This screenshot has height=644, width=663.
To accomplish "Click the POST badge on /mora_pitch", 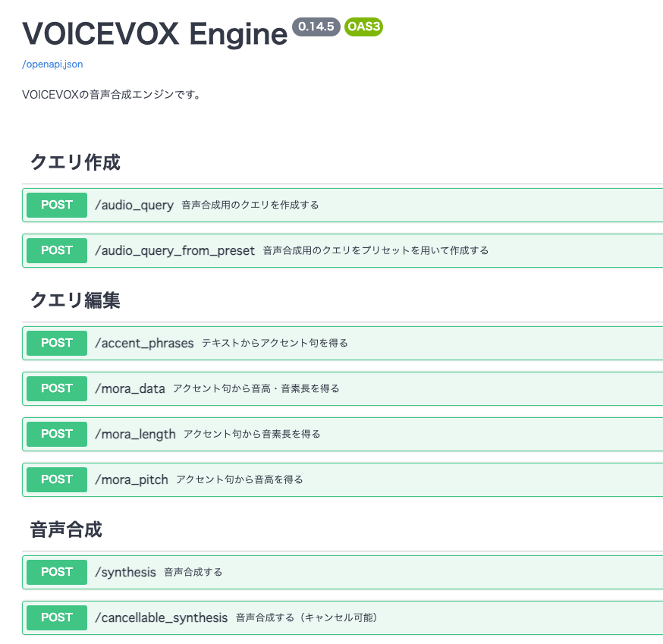I will (x=56, y=479).
